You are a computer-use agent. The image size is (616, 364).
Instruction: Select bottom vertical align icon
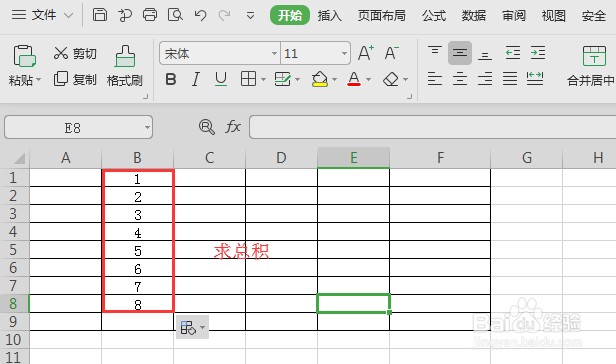[485, 55]
